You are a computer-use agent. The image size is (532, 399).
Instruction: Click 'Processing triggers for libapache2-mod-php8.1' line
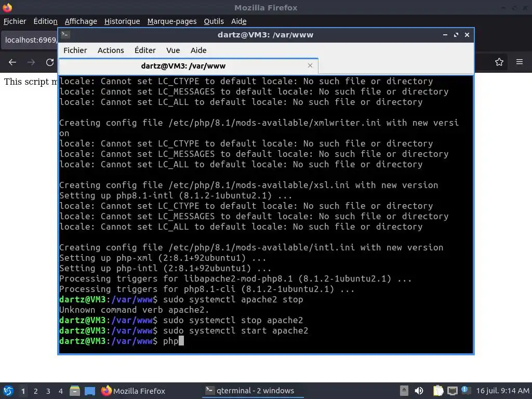[235, 278]
